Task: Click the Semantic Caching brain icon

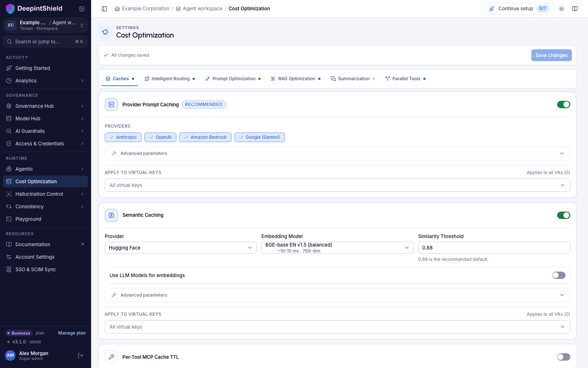Action: pos(111,215)
